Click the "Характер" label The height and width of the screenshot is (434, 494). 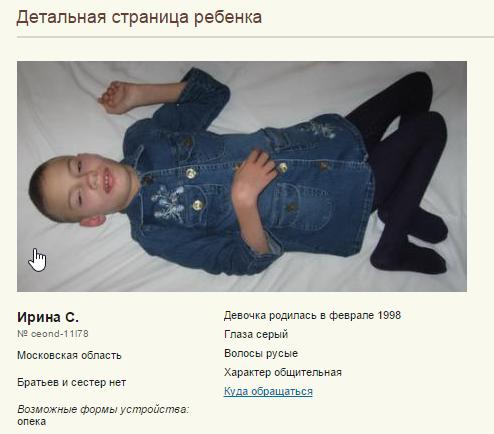(x=247, y=372)
